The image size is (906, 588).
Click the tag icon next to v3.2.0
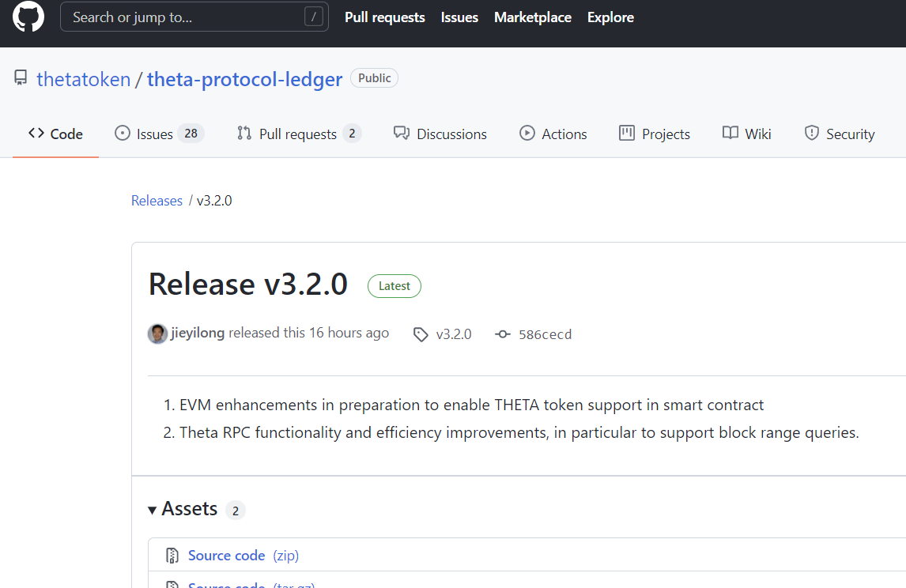pyautogui.click(x=421, y=334)
